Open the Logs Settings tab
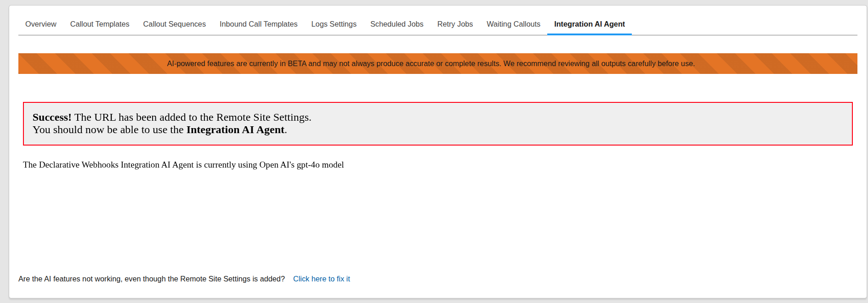 (334, 24)
